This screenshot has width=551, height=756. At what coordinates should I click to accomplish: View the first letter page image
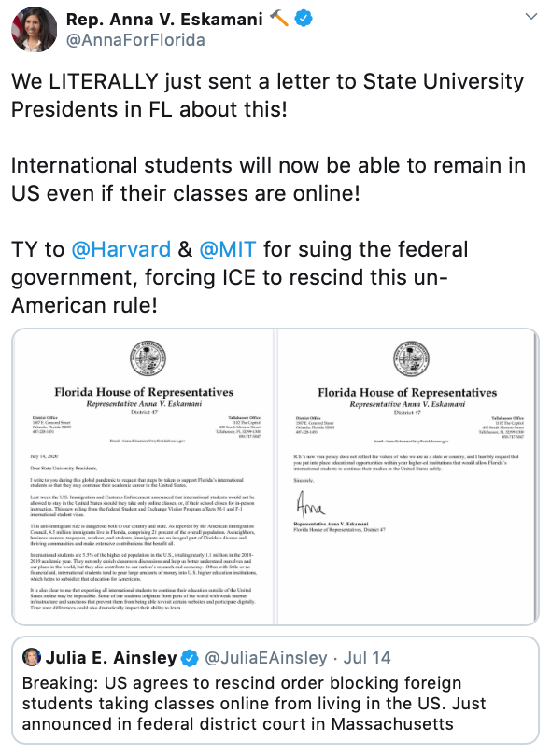pos(143,476)
